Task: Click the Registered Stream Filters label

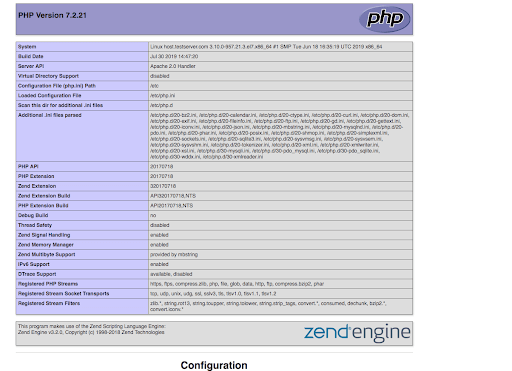Action: pos(49,303)
